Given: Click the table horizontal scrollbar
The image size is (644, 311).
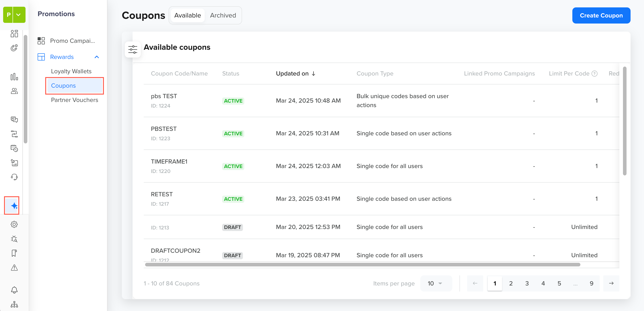Looking at the screenshot, I should click(x=362, y=264).
